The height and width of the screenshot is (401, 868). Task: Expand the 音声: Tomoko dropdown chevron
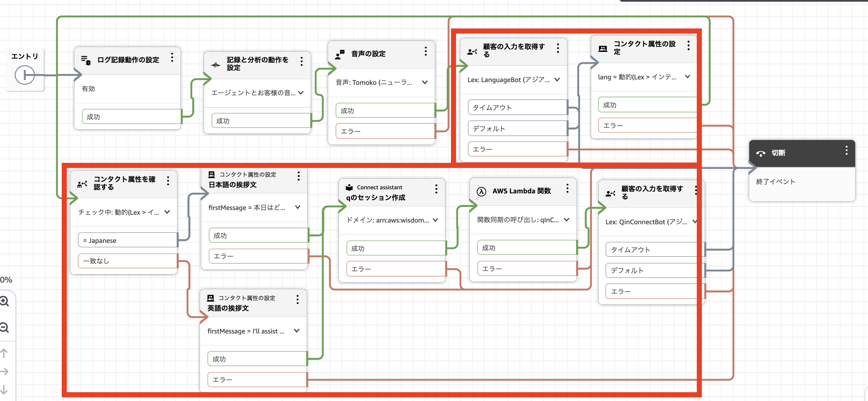(x=425, y=82)
